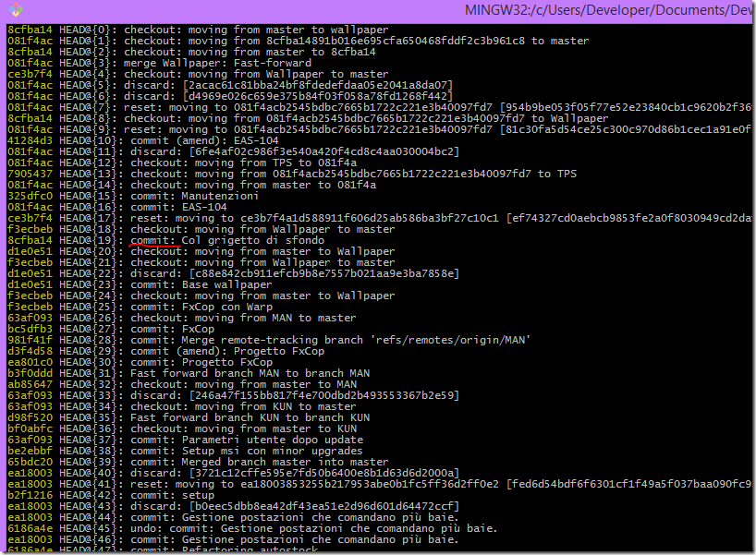Click the 8cfba14 hash on the HEAD@{0} line
This screenshot has height=555, width=756.
tap(30, 30)
